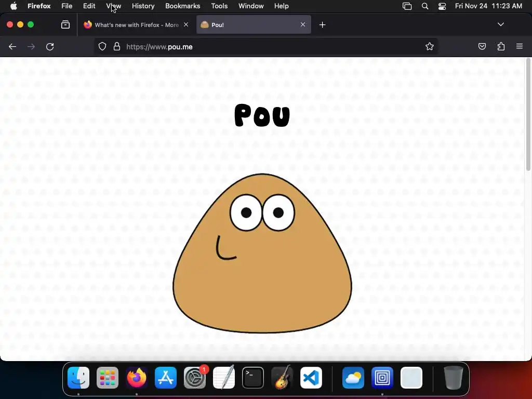Bookmark this page with the star
Image resolution: width=532 pixels, height=399 pixels.
430,46
